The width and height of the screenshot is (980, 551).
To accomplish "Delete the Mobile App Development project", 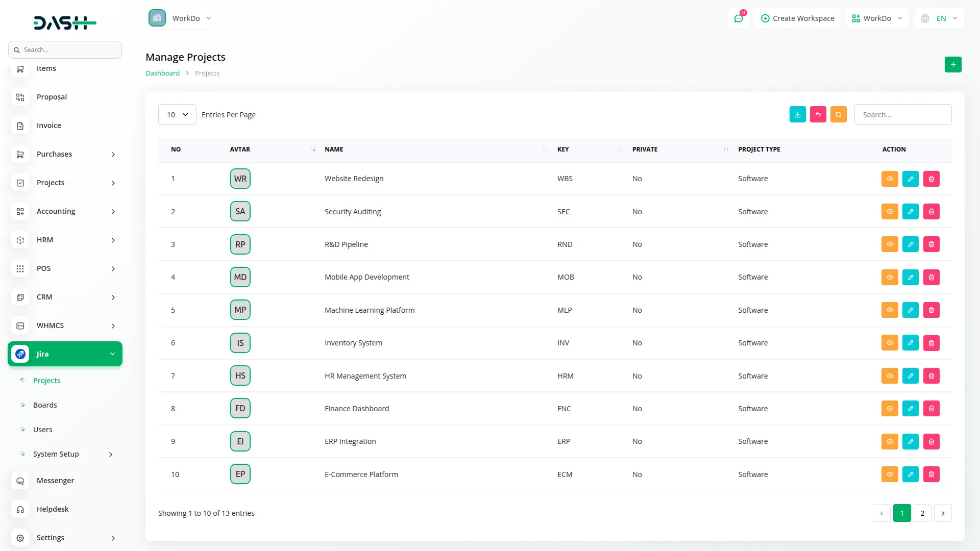I will (x=931, y=278).
